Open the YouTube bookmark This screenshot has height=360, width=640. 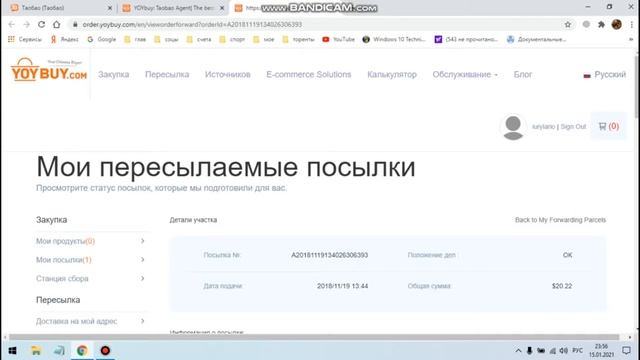coord(338,39)
